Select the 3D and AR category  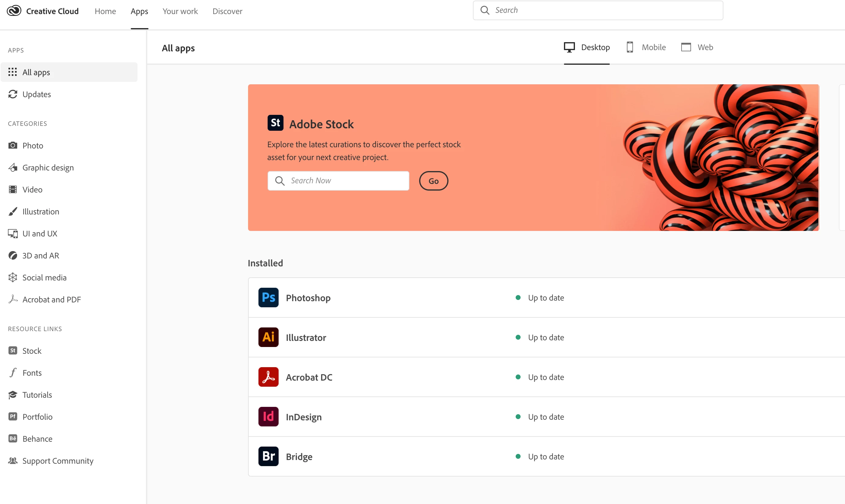point(40,255)
